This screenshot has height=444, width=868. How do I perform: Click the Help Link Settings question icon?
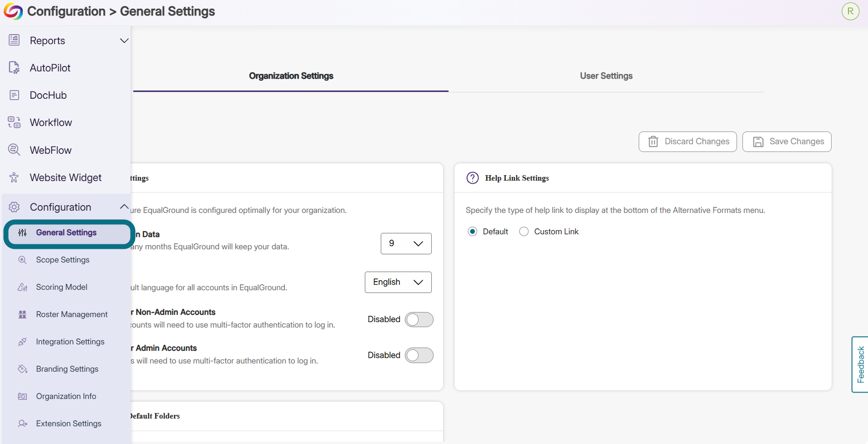(473, 178)
